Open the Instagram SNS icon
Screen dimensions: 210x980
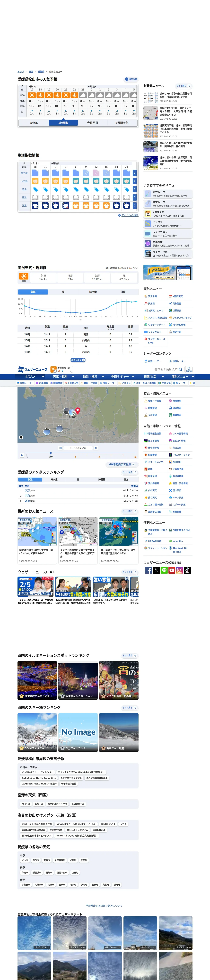[180, 570]
